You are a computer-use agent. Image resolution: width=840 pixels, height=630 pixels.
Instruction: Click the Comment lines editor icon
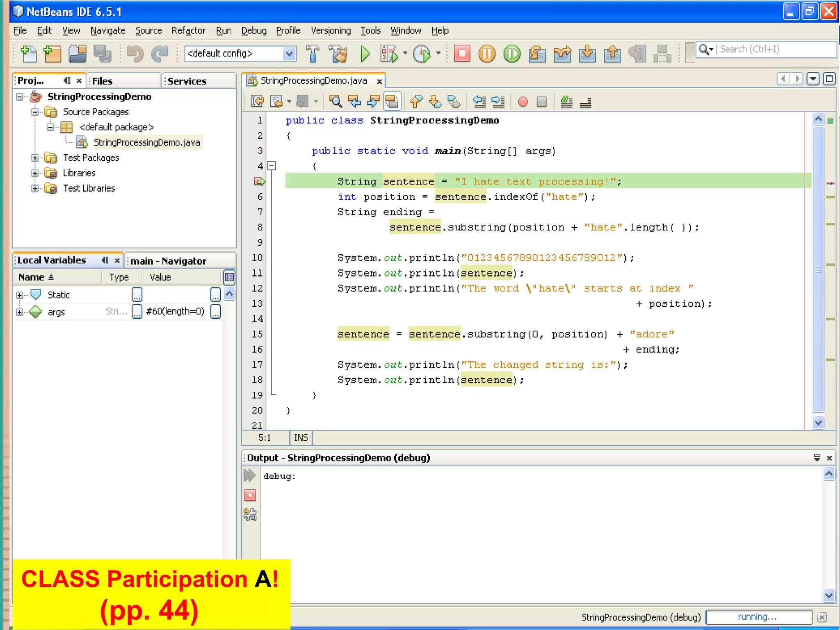pos(566,101)
